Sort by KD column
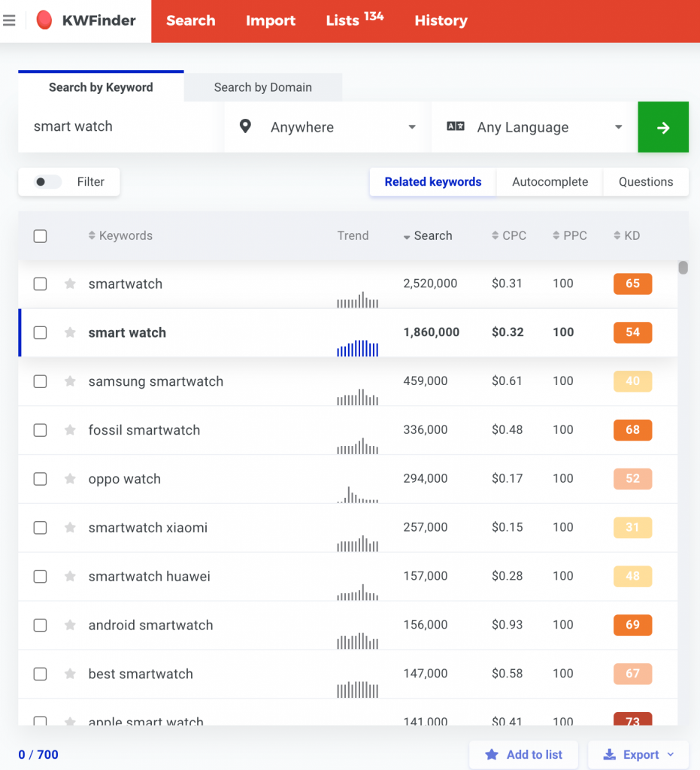700x770 pixels. (x=627, y=235)
